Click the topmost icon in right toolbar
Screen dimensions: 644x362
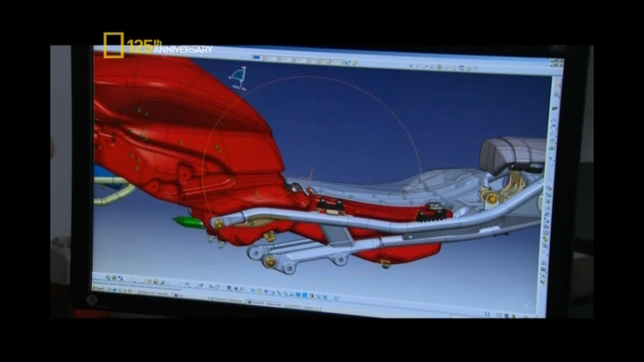click(x=557, y=84)
